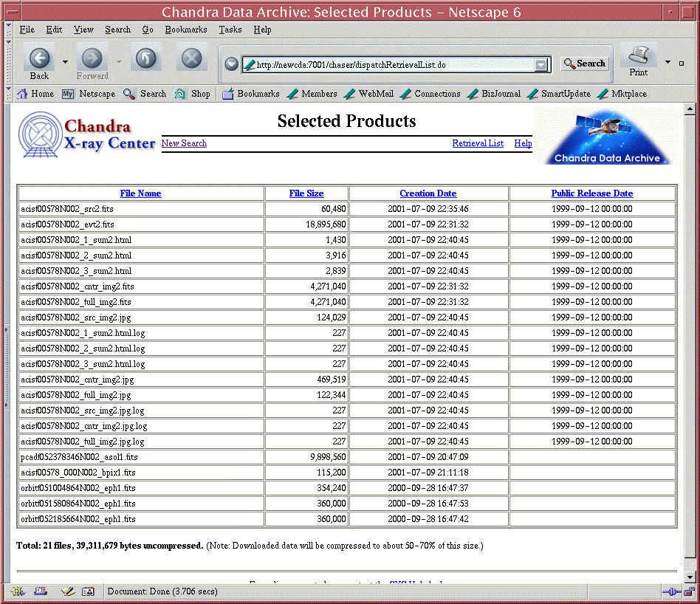Open the Retrieval List link
This screenshot has height=604, width=700.
click(478, 143)
